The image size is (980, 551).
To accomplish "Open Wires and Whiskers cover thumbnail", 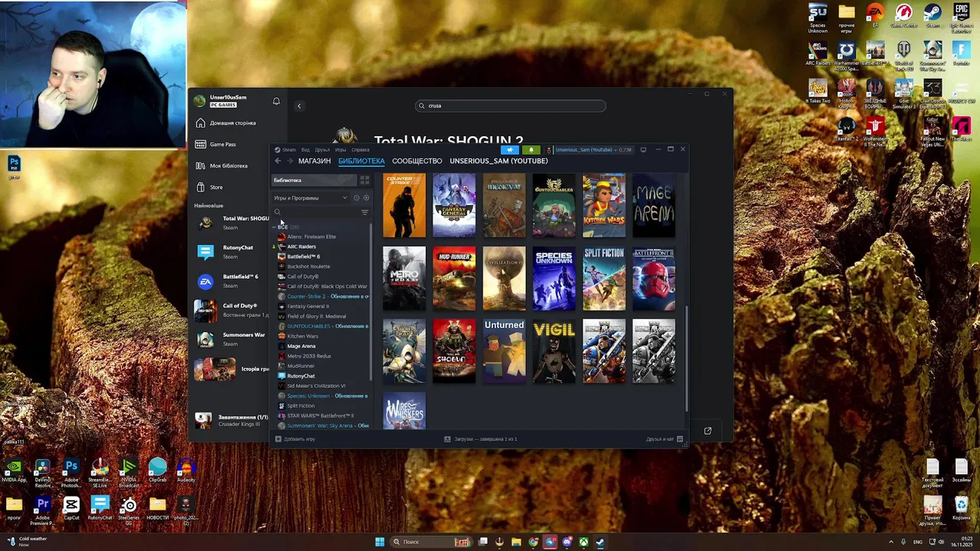I will pyautogui.click(x=404, y=411).
